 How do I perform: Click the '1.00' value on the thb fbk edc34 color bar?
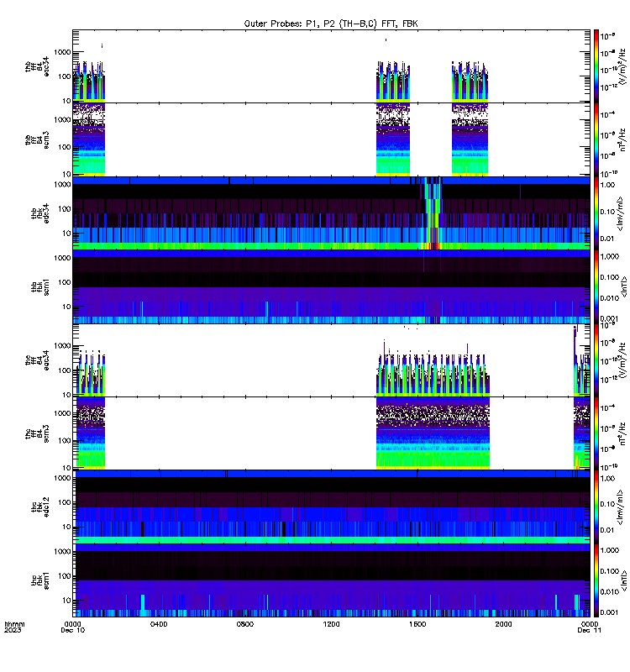click(x=607, y=185)
